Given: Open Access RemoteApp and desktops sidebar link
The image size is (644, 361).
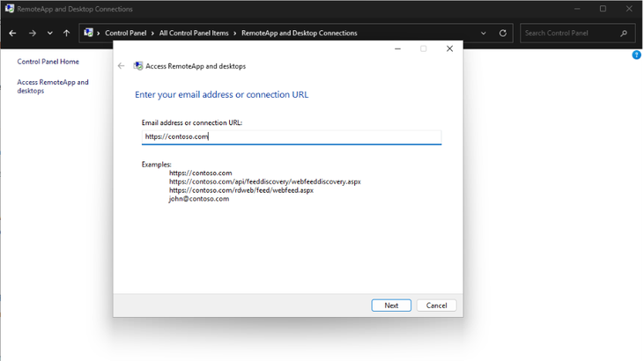Looking at the screenshot, I should click(53, 86).
